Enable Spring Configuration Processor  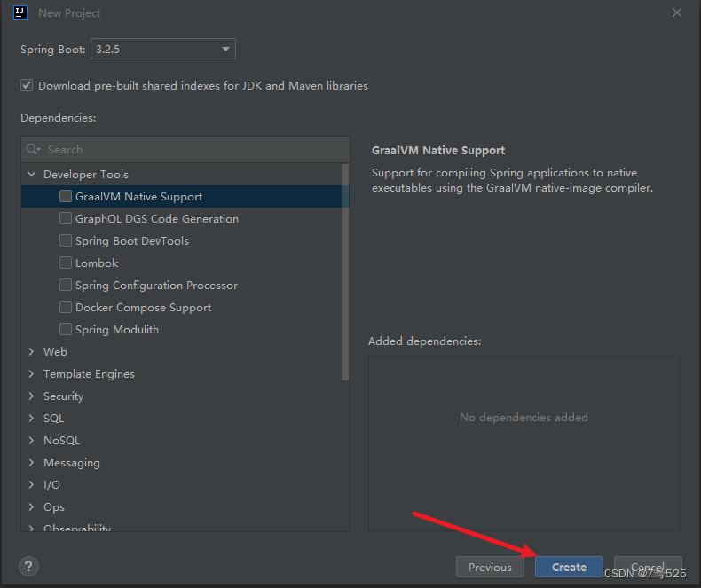click(x=66, y=285)
